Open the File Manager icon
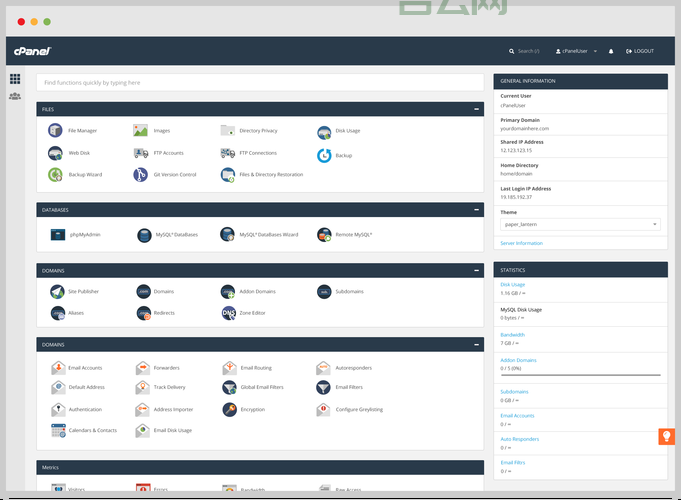 pos(55,130)
